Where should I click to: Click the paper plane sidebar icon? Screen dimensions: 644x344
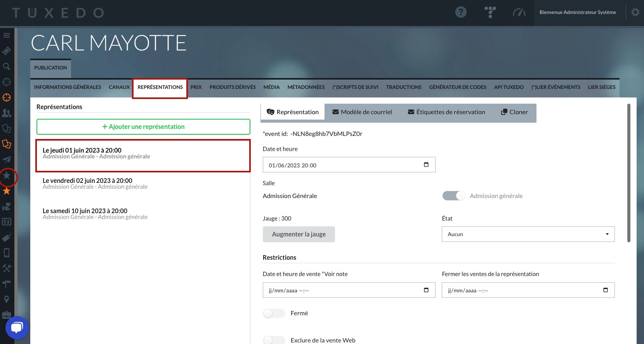(7, 160)
